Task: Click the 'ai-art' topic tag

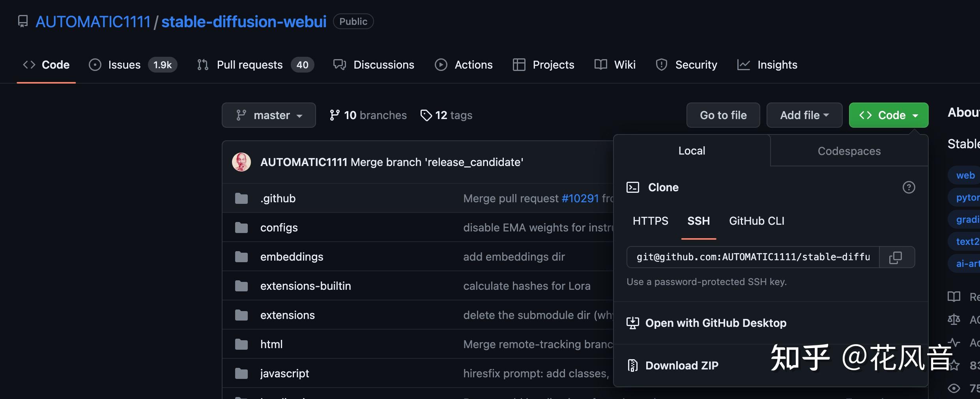Action: point(964,263)
